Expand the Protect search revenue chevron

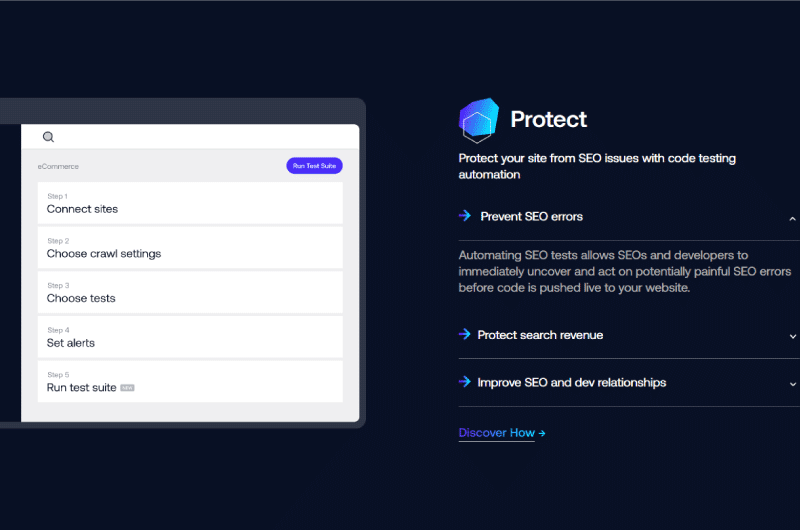point(792,336)
